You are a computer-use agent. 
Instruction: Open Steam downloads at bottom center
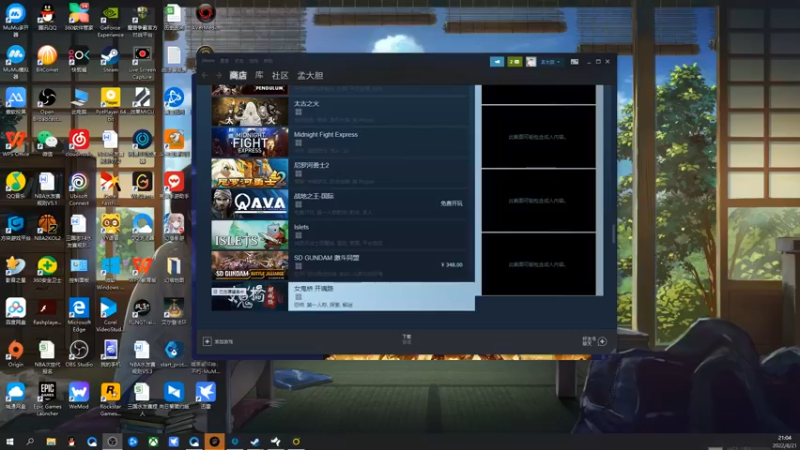pyautogui.click(x=407, y=339)
